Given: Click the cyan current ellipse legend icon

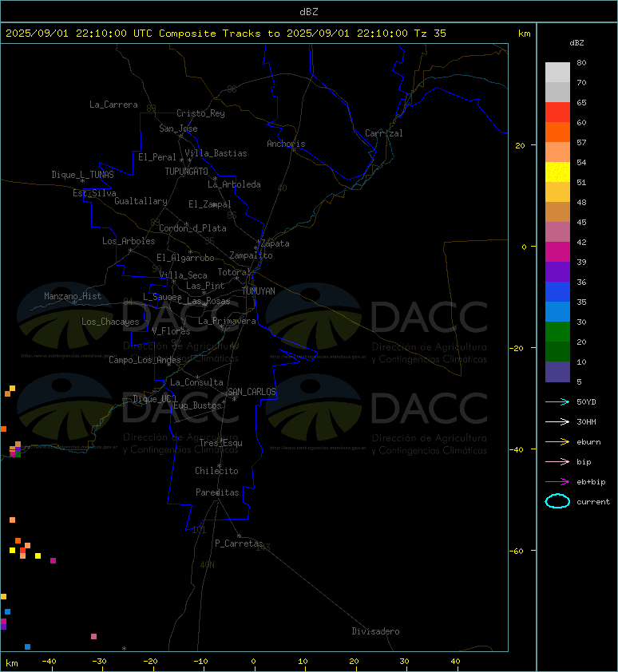Looking at the screenshot, I should click(557, 501).
